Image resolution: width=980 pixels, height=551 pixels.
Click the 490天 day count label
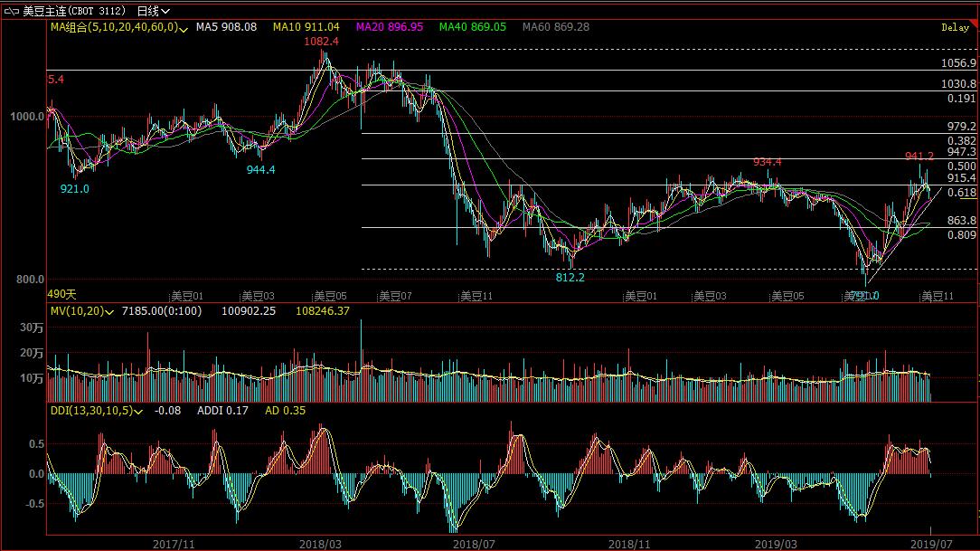(62, 294)
